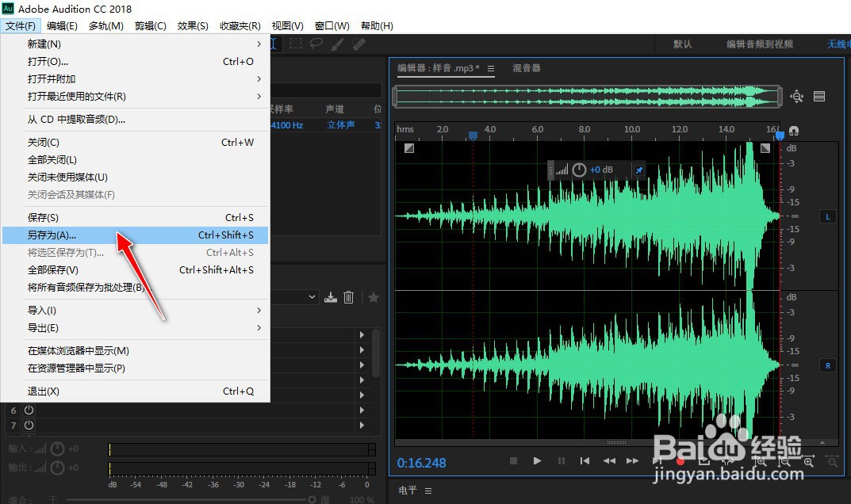Click the 立体声 channel value
This screenshot has height=504, width=851.
340,124
